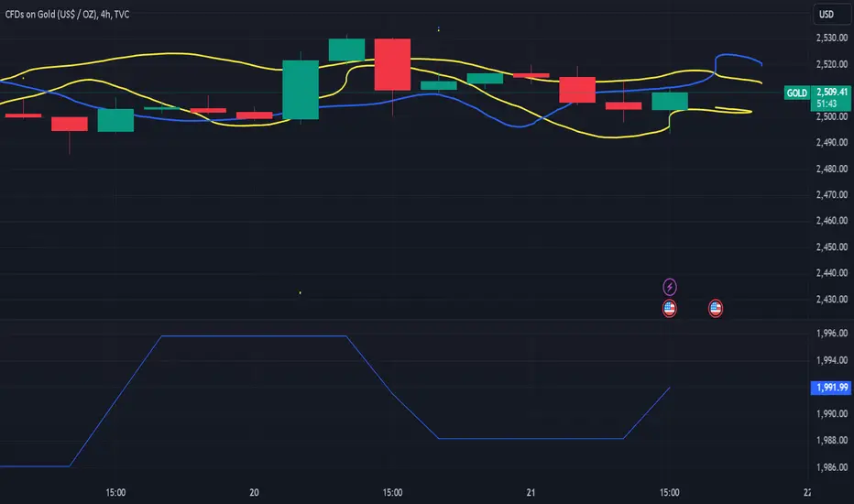Select the last green candlestick at the current price

click(670, 102)
